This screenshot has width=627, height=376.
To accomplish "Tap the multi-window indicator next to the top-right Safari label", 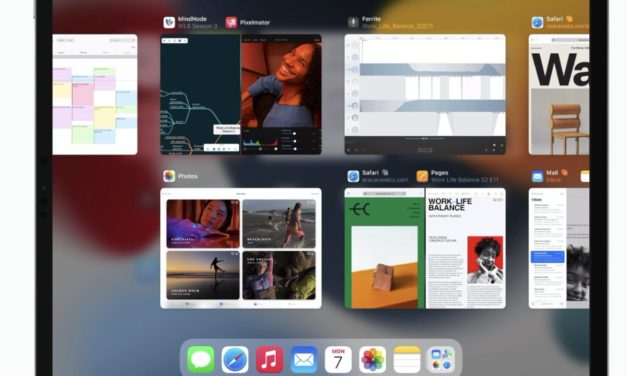I will [569, 19].
